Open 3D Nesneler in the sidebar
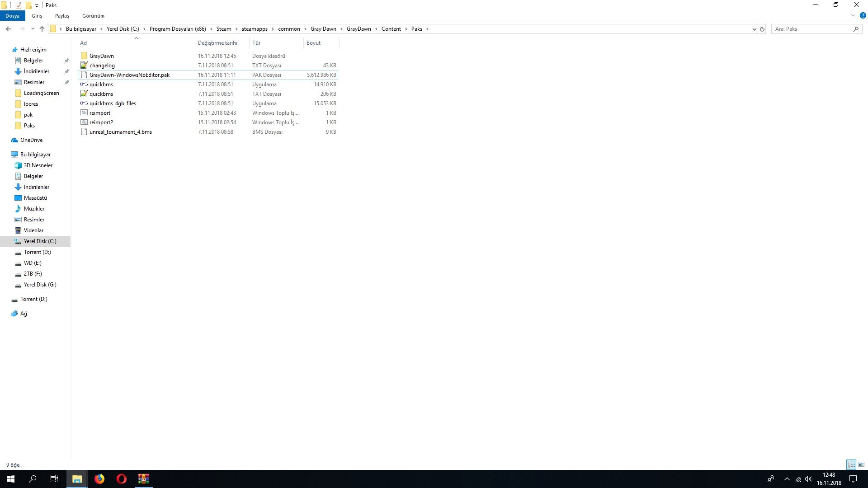Image resolution: width=868 pixels, height=488 pixels. 38,165
